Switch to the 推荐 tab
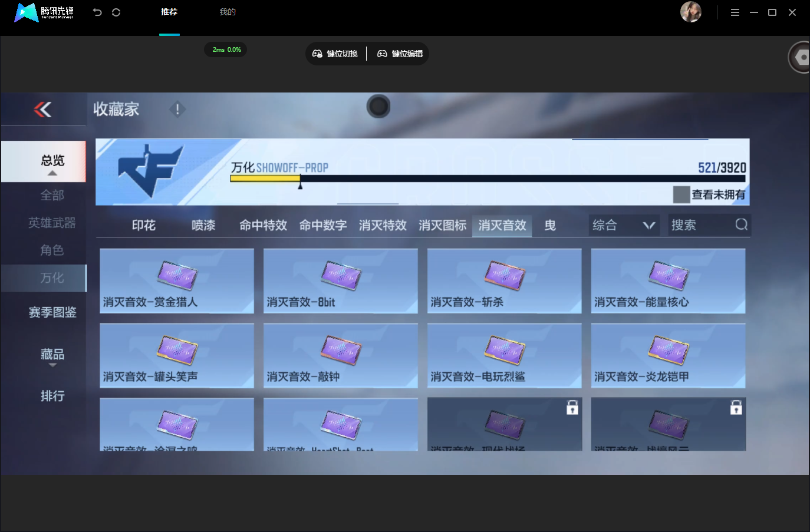 coord(169,12)
